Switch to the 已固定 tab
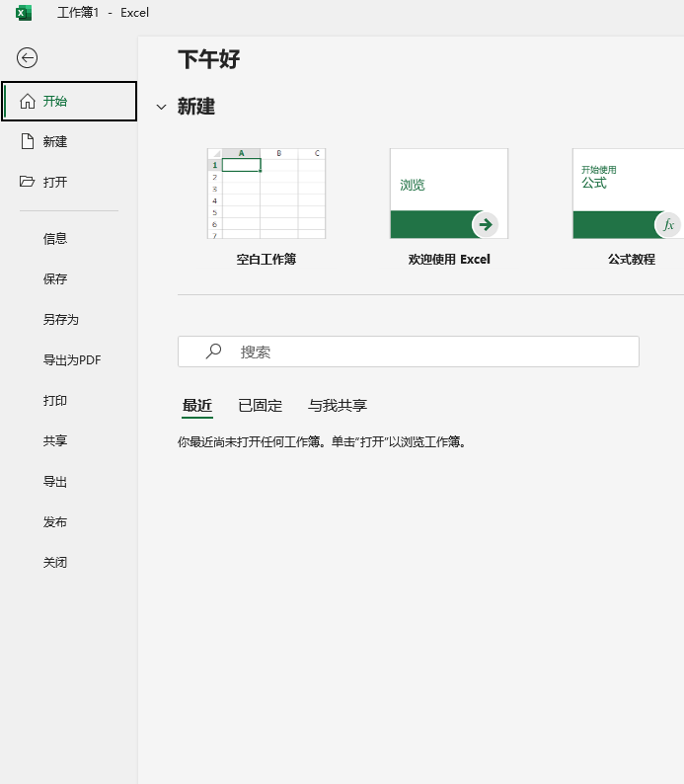The height and width of the screenshot is (784, 684). (261, 406)
